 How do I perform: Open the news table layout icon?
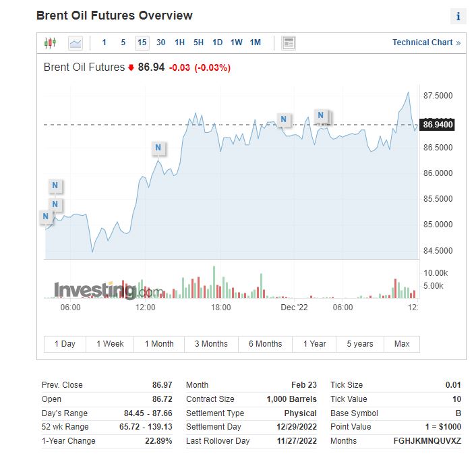(289, 42)
